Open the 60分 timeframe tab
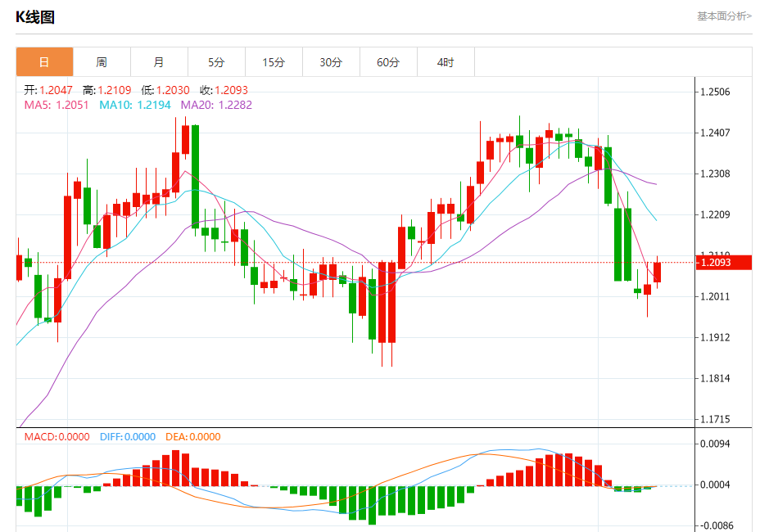 point(388,61)
